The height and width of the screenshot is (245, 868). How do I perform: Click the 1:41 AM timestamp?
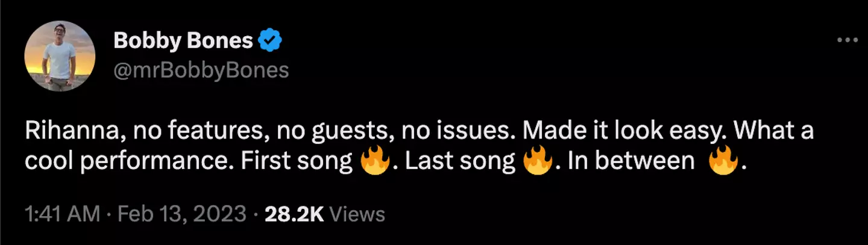(61, 214)
